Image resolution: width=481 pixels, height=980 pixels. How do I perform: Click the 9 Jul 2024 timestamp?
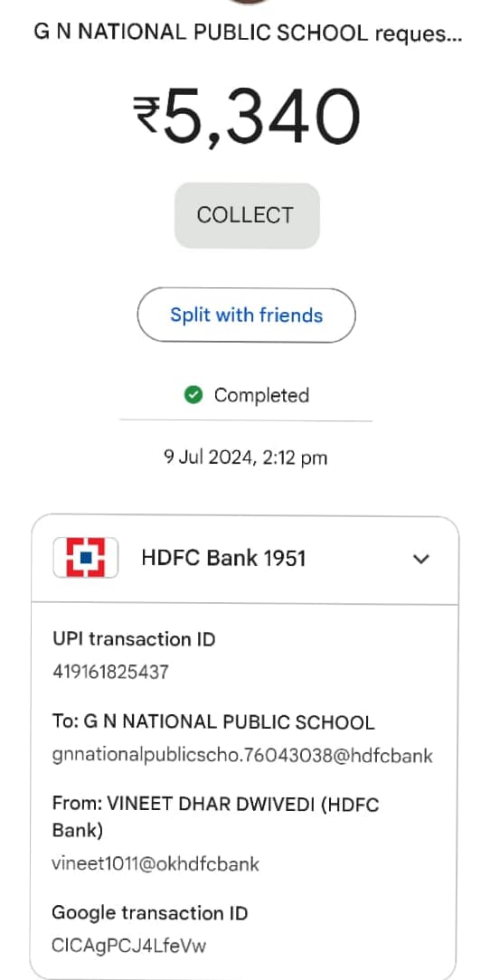click(x=246, y=458)
